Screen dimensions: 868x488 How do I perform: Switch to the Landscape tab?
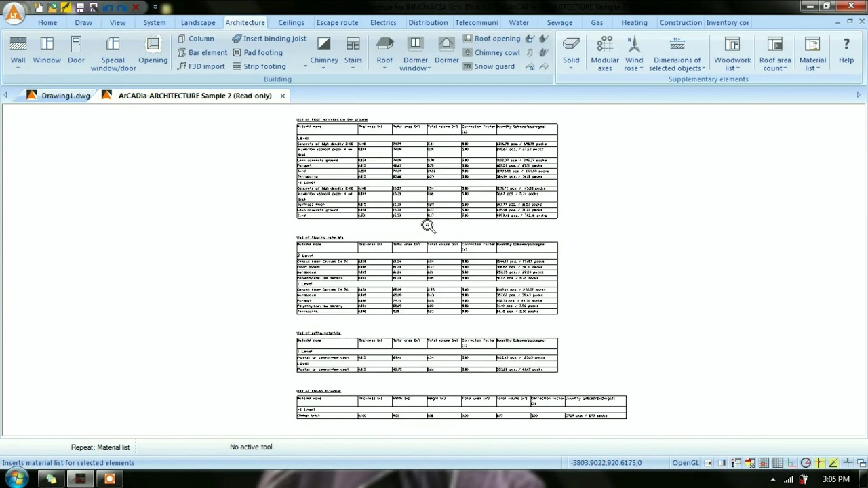pyautogui.click(x=198, y=22)
